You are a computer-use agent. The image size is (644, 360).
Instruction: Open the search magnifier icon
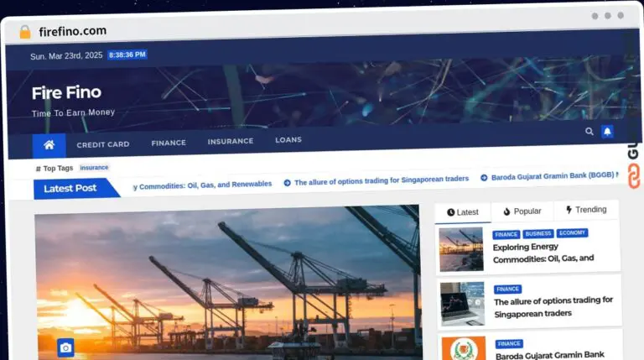click(589, 131)
